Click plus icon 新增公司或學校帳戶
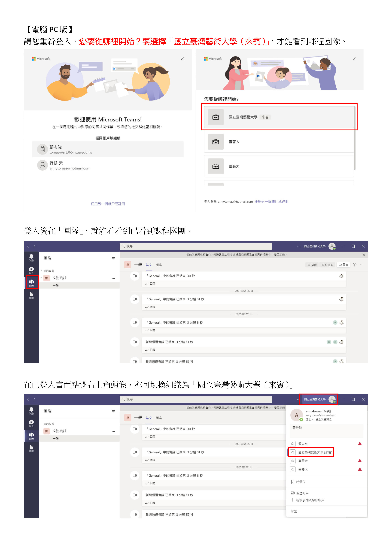The width and height of the screenshot is (392, 554). pos(293,500)
